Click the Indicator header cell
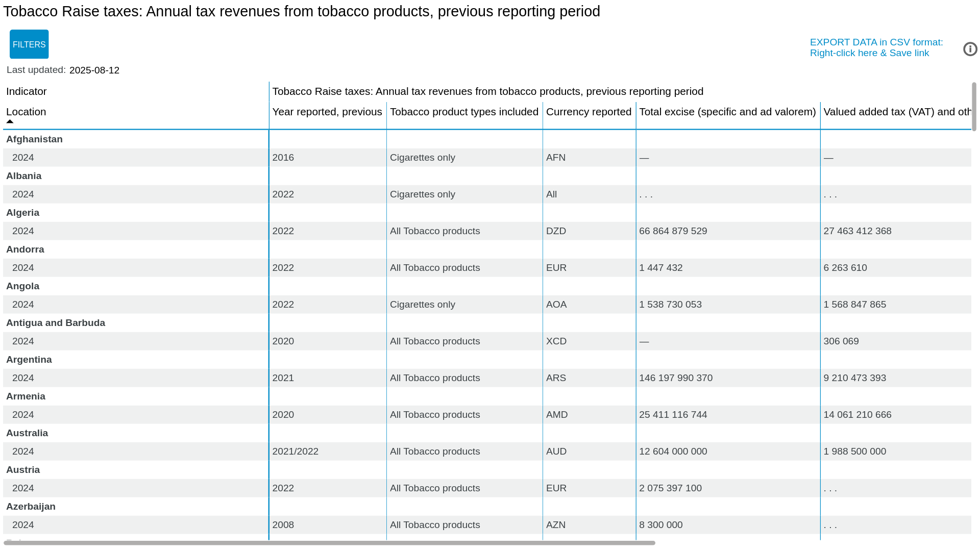The width and height of the screenshot is (980, 551). (x=27, y=91)
